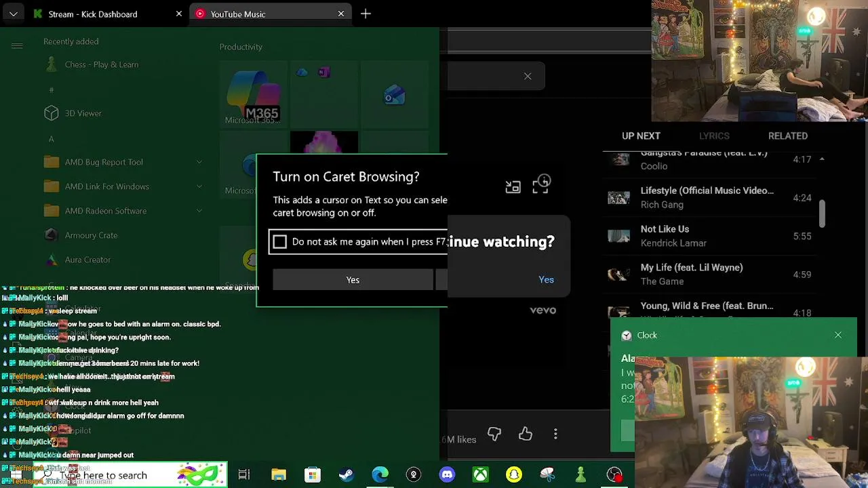Select the Lifestyle song thumbnail in the queue
This screenshot has height=488, width=868.
coord(618,197)
